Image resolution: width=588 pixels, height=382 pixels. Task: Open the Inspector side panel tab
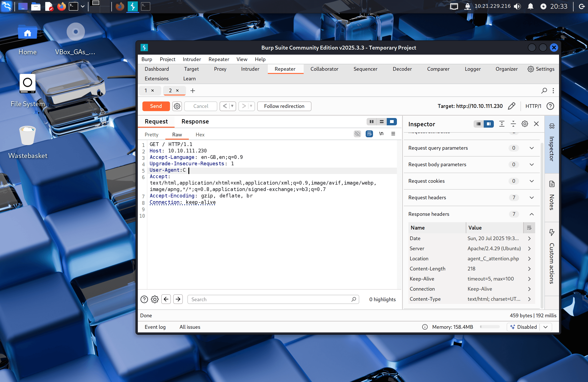pyautogui.click(x=552, y=144)
